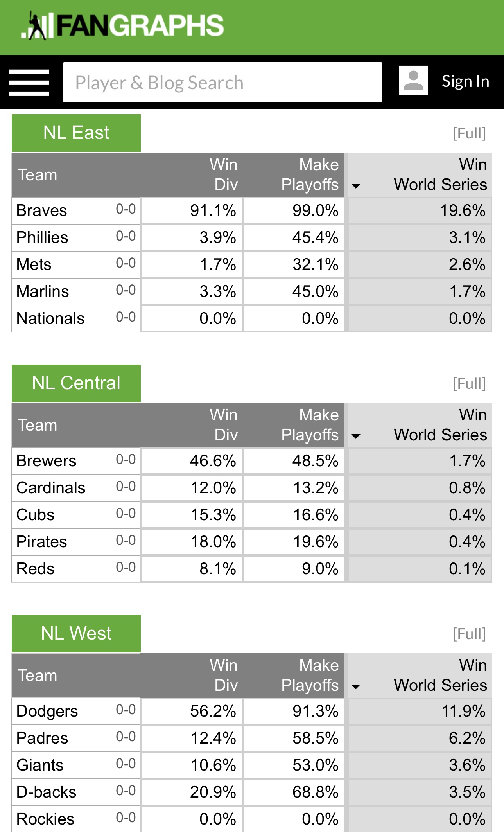This screenshot has width=504, height=832.
Task: Open the hamburger menu icon
Action: [x=29, y=82]
